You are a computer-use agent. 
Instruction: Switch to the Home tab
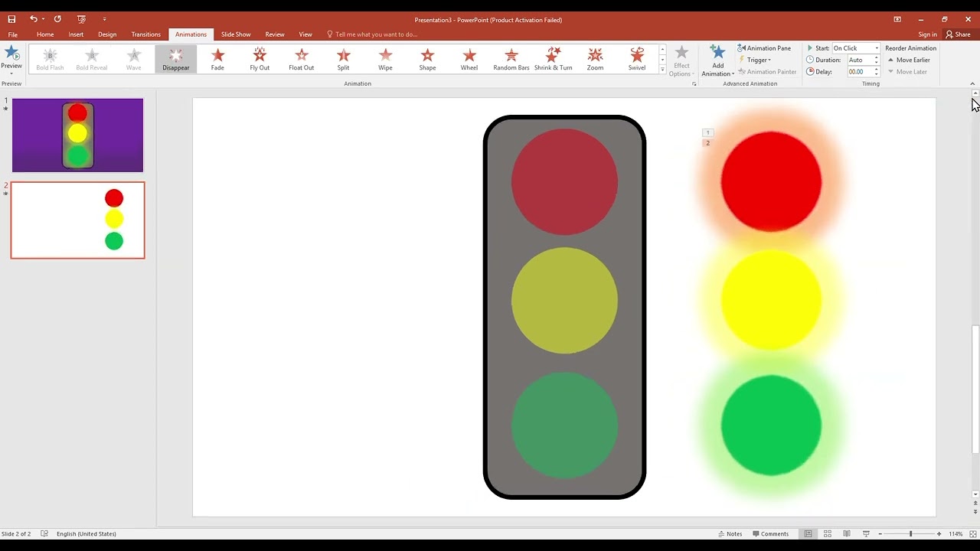click(45, 34)
